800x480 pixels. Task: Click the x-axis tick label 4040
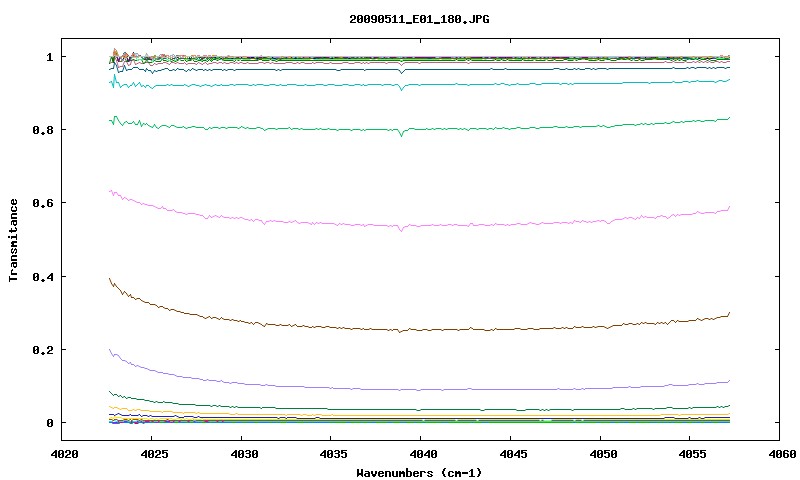423,454
